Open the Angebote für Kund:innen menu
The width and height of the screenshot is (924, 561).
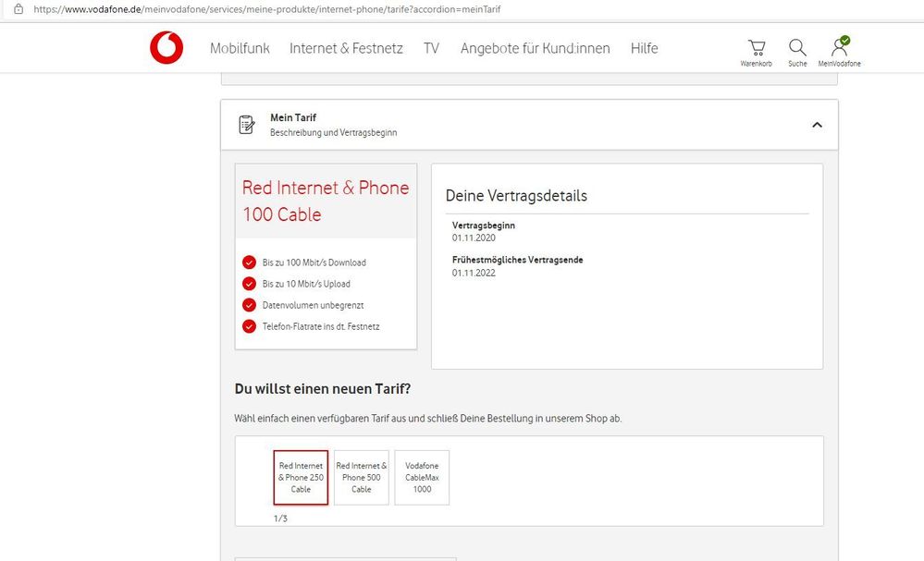point(533,48)
